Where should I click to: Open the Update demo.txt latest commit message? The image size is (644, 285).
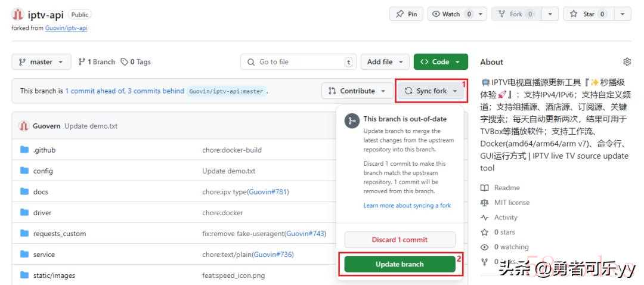[x=91, y=126]
